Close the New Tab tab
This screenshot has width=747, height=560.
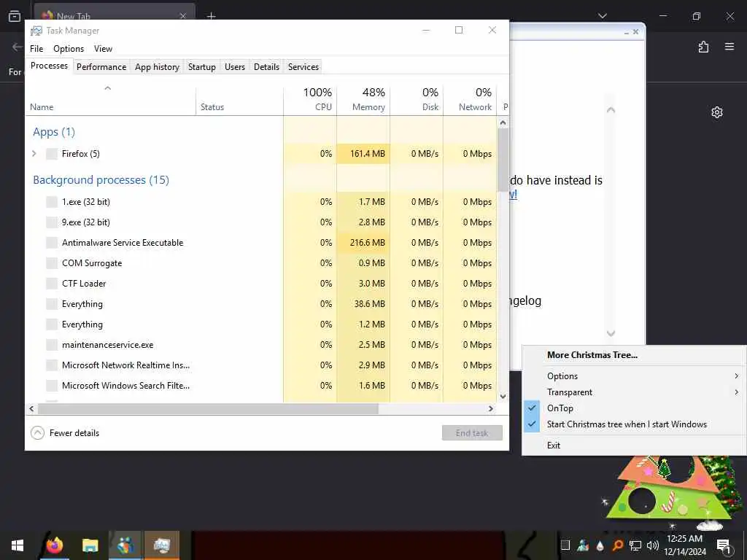(183, 16)
